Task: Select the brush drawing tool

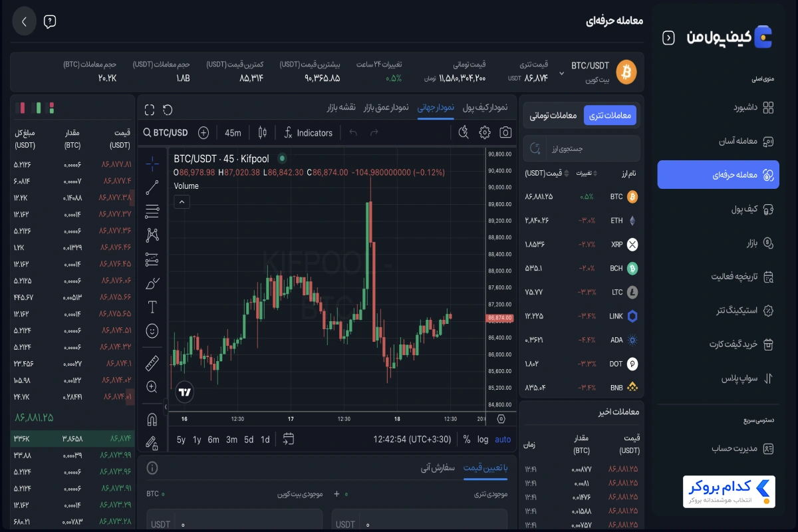Action: [152, 283]
